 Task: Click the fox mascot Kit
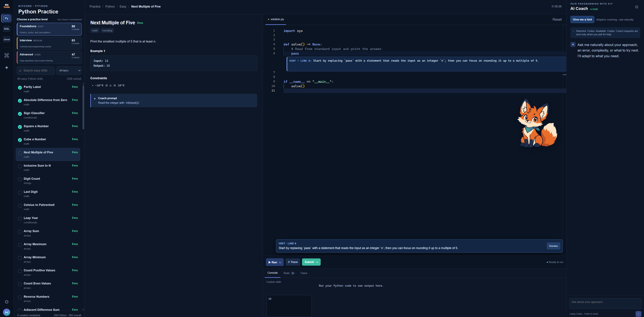click(x=537, y=123)
